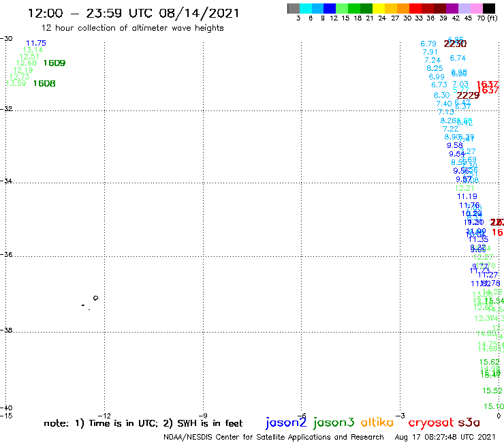This screenshot has height=443, width=504.
Task: Click the purple swatch in the color scale
Action: [452, 8]
